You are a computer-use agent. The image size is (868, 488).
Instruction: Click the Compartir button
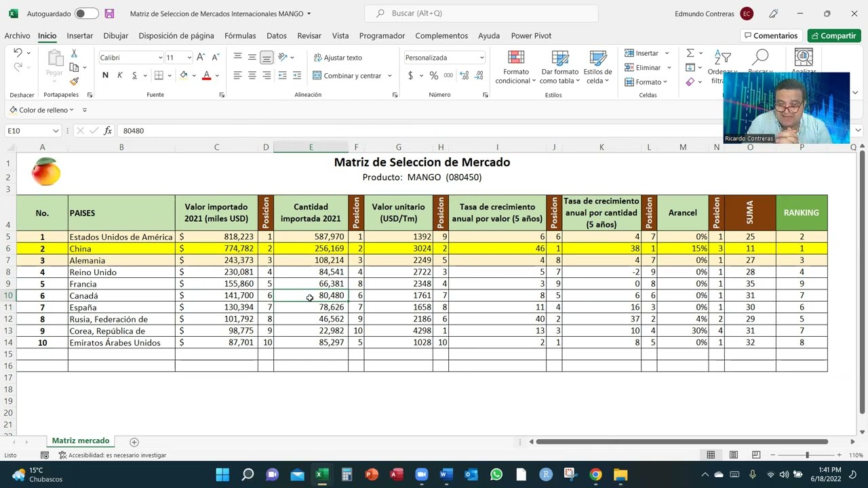[834, 36]
